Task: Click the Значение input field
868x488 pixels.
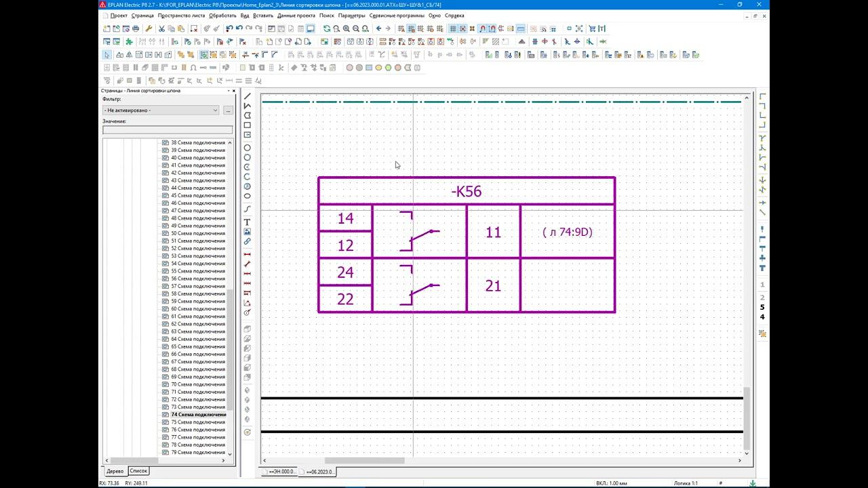Action: coord(167,129)
